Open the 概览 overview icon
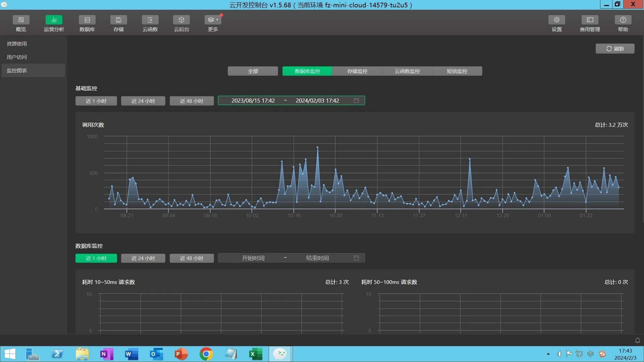 [21, 20]
